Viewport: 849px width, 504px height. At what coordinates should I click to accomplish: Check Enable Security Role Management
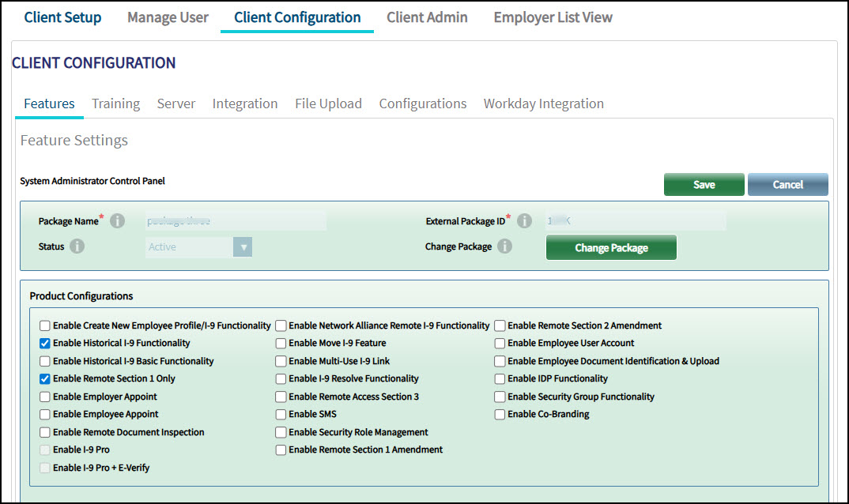coord(281,433)
